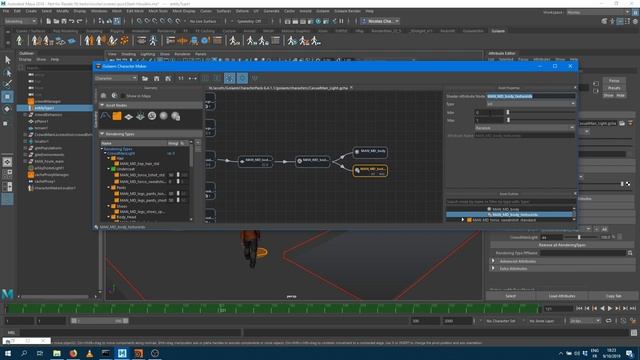The width and height of the screenshot is (640, 360).
Task: Toggle lower small square icon left of Presets button
Action: coord(596,91)
